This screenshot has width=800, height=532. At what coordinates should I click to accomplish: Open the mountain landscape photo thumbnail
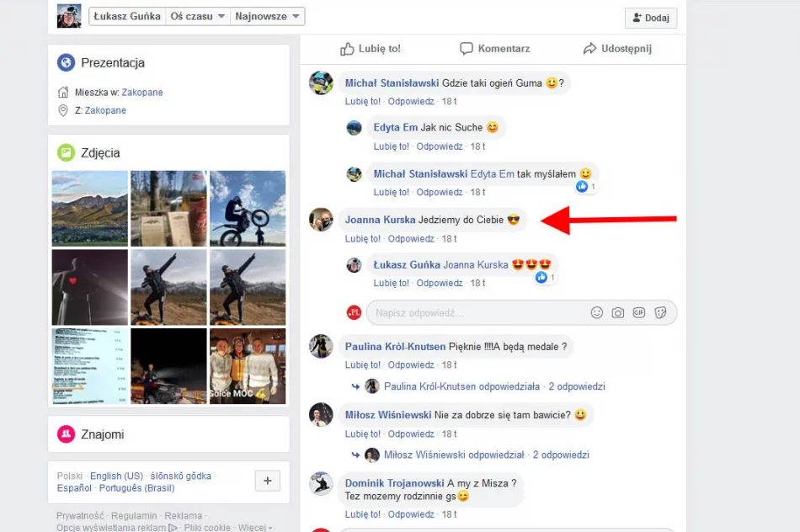(90, 208)
